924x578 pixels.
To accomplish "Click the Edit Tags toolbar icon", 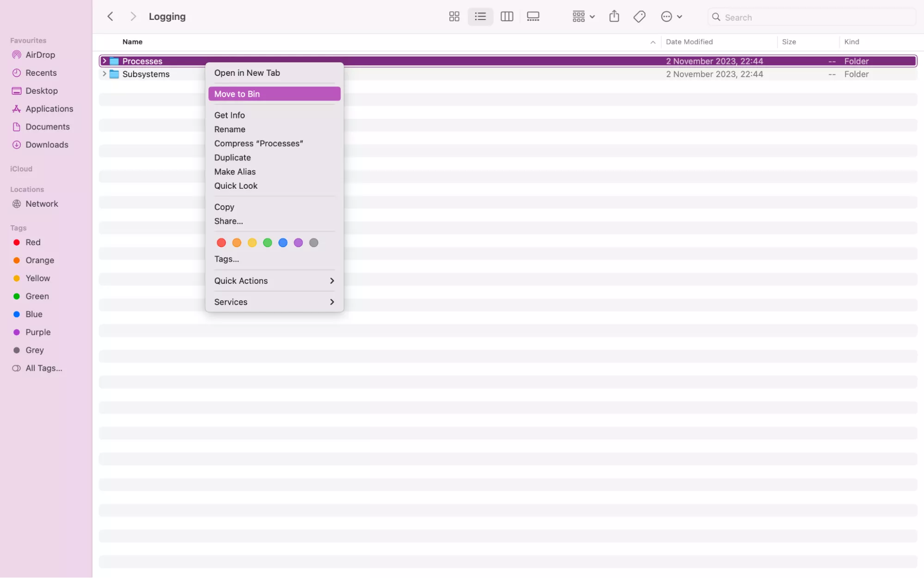I will point(639,17).
